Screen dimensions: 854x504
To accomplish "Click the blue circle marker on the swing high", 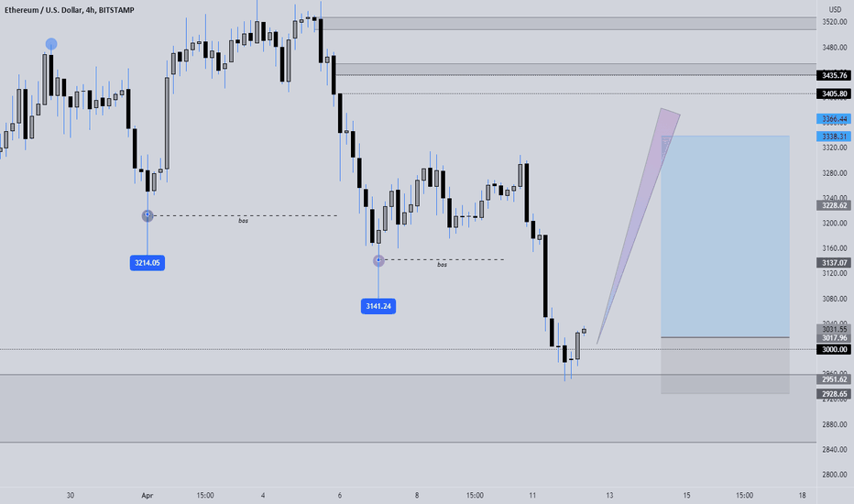I will (x=51, y=44).
